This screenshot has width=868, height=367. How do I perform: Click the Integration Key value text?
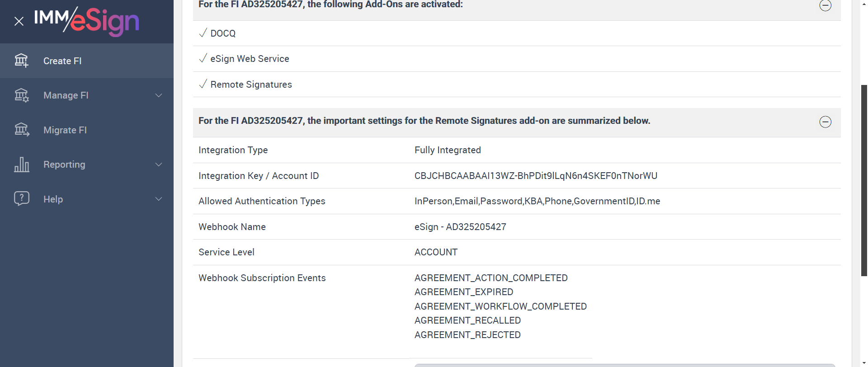click(536, 176)
